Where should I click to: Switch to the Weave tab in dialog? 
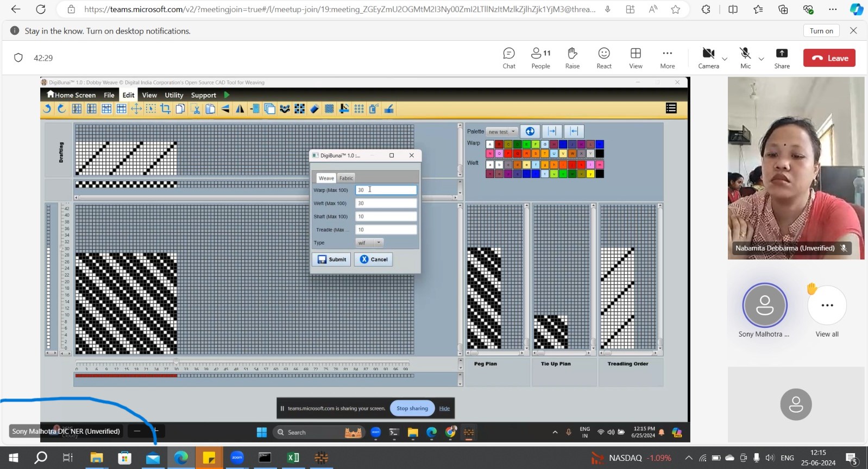[x=326, y=178]
